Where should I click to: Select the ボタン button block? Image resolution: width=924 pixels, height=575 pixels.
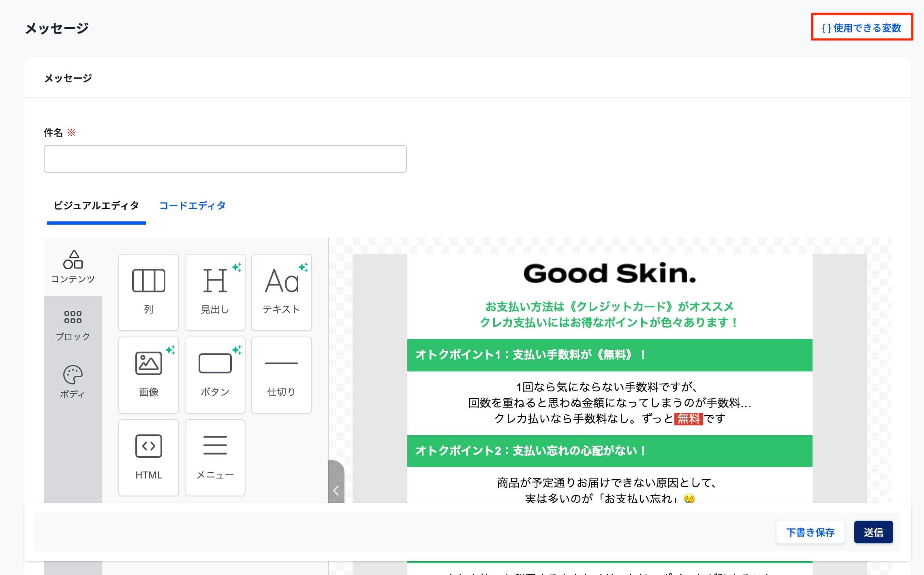(215, 375)
